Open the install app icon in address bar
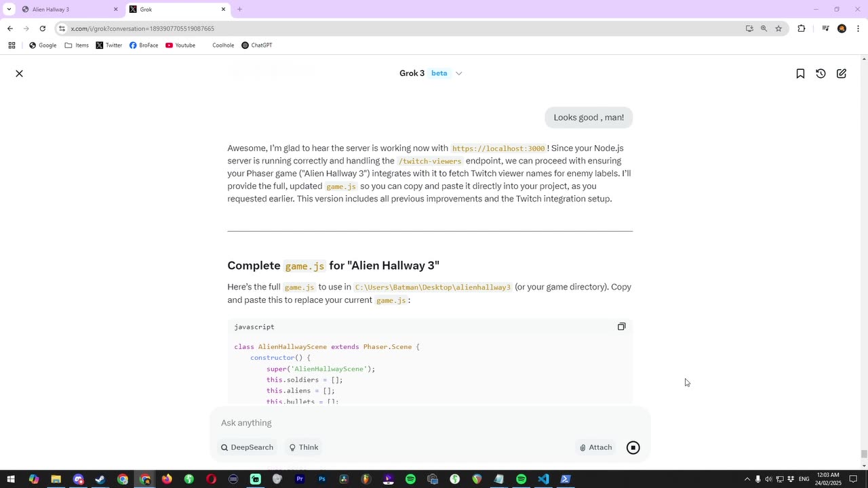 [749, 28]
